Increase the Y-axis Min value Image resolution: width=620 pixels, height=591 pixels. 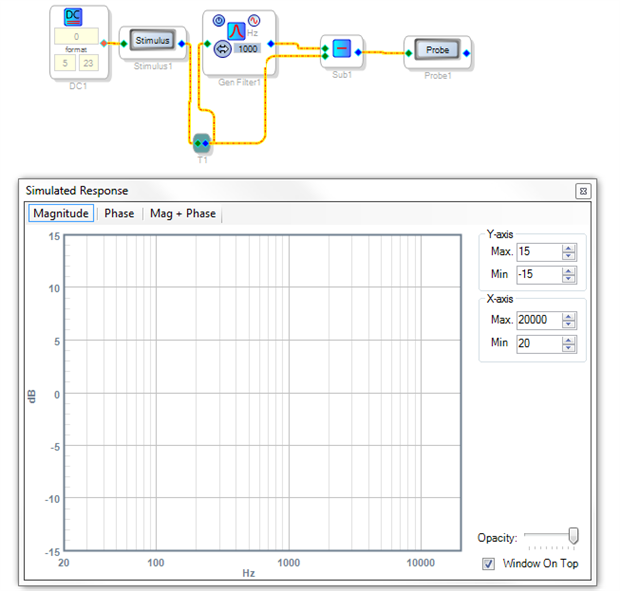point(569,271)
